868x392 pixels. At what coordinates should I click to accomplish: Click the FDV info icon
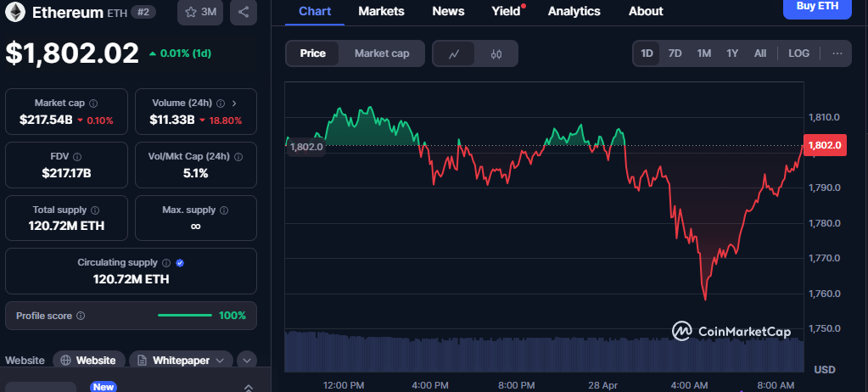coord(77,157)
